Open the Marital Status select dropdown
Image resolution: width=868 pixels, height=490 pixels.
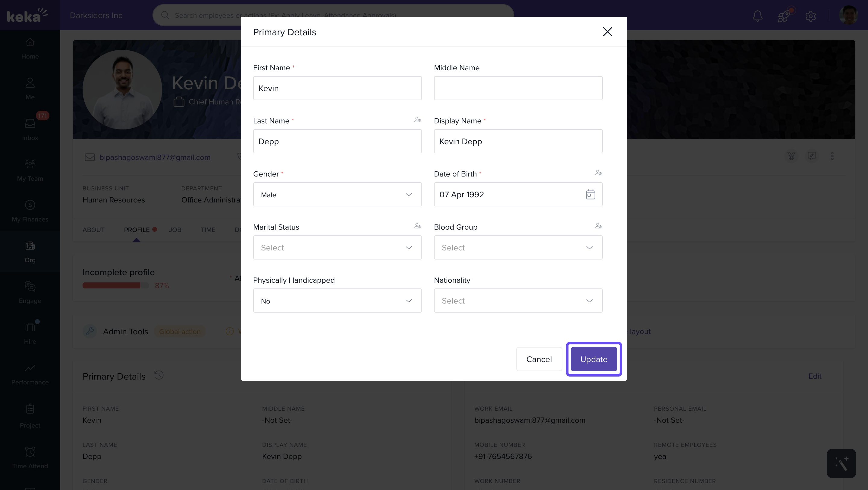coord(337,247)
